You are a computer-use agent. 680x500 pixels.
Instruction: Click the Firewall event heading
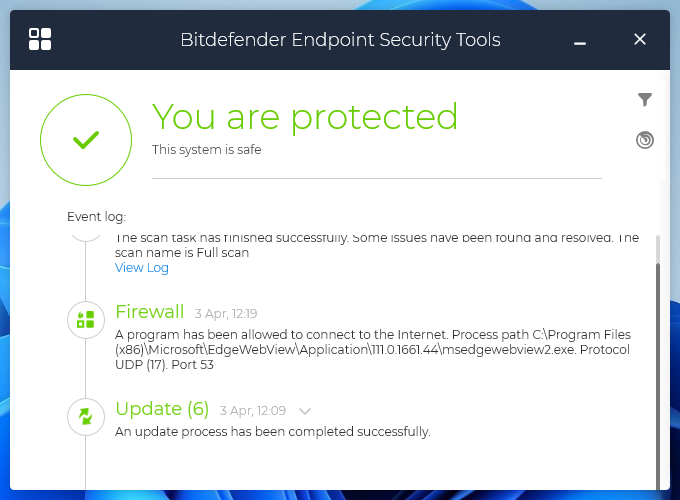(x=150, y=311)
